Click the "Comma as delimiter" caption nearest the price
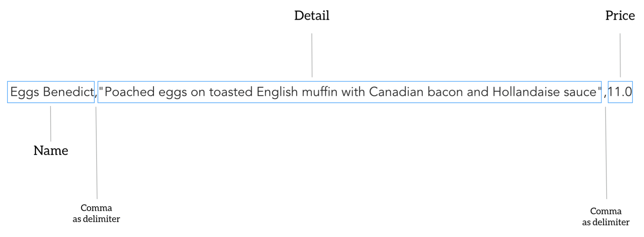The image size is (644, 237). (x=606, y=217)
